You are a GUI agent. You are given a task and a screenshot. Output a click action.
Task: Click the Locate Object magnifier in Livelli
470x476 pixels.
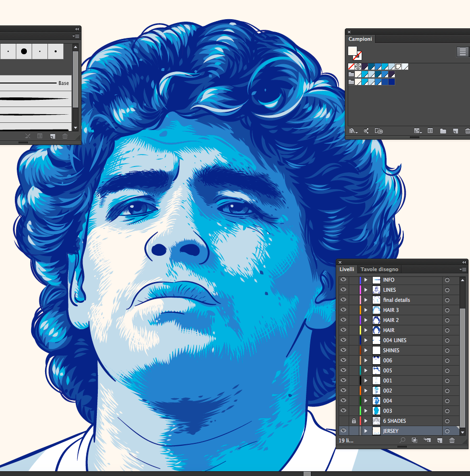point(402,440)
